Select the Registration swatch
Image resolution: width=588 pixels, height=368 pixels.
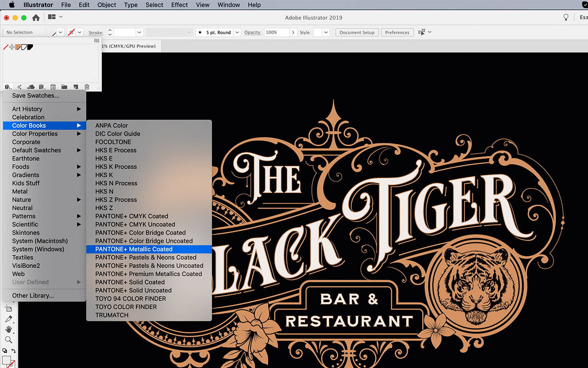(12, 47)
